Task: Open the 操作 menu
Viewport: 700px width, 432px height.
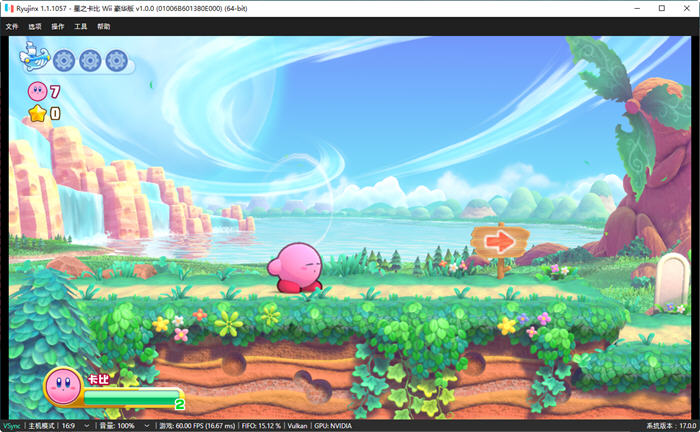Action: [x=58, y=27]
